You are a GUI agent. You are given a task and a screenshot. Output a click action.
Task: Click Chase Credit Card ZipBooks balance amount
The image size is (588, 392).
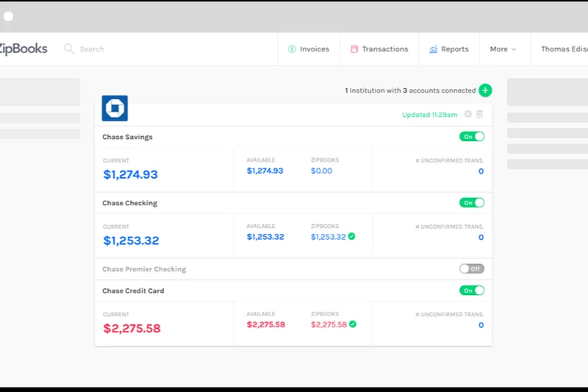[x=329, y=324]
